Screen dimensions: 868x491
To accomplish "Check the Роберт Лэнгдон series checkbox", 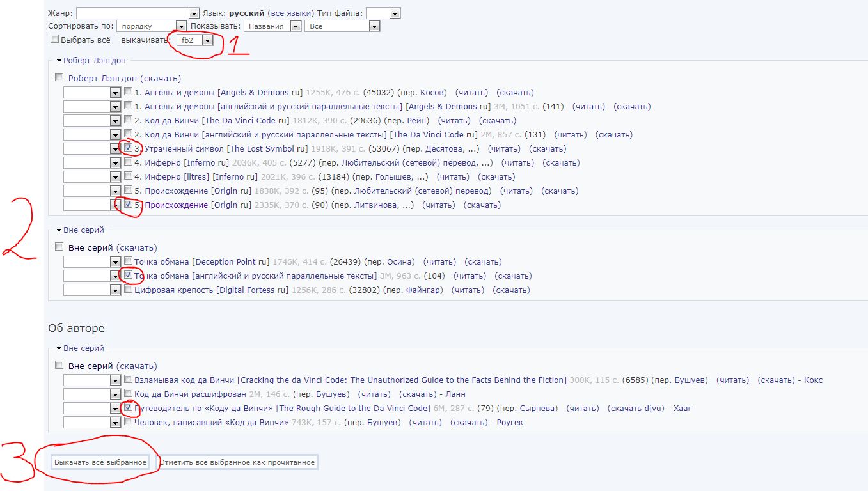I will [x=59, y=78].
